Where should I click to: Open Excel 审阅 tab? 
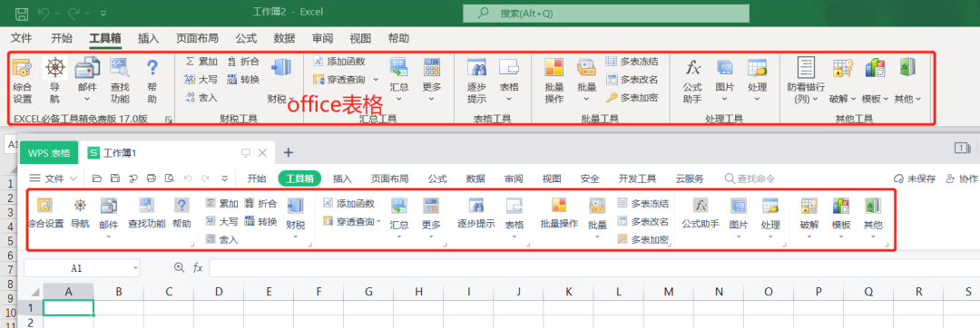[322, 38]
